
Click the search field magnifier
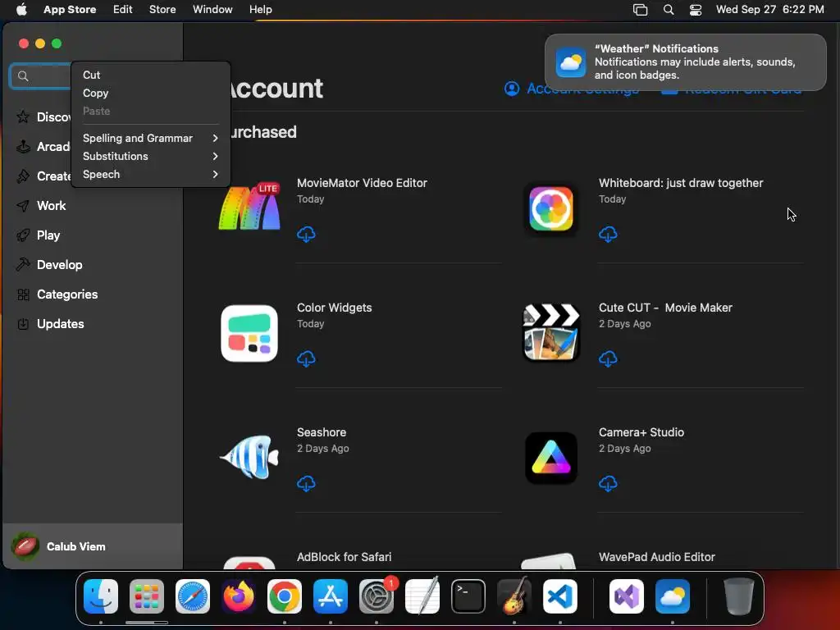(23, 76)
